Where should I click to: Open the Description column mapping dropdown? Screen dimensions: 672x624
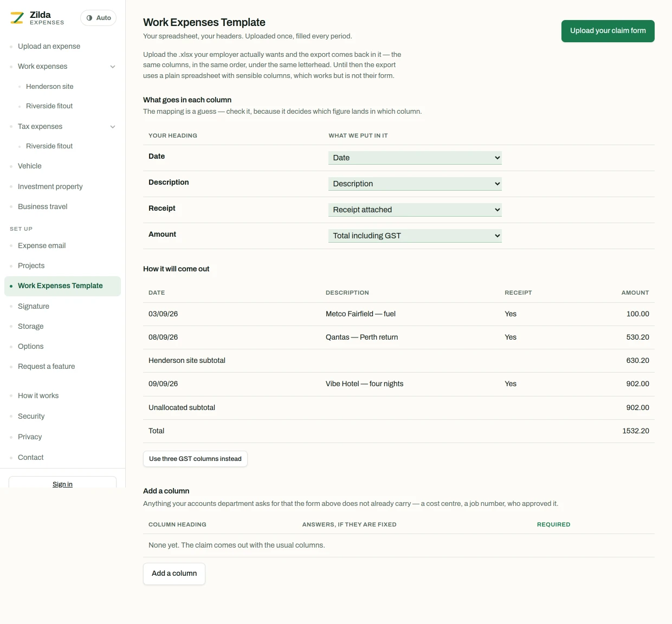[415, 184]
